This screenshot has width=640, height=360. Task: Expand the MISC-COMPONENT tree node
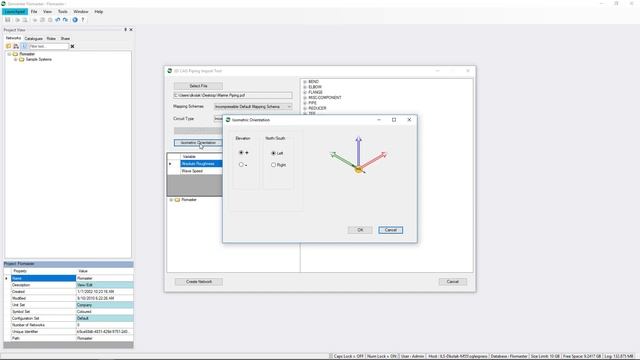[x=305, y=98]
